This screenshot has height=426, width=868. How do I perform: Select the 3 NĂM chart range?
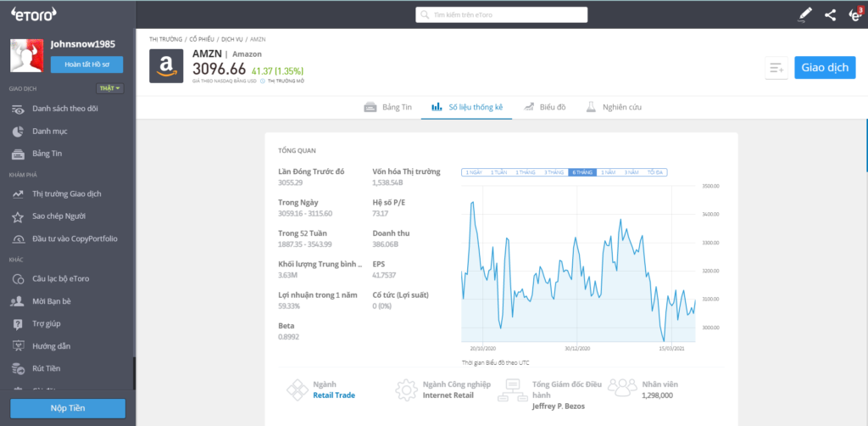[632, 172]
